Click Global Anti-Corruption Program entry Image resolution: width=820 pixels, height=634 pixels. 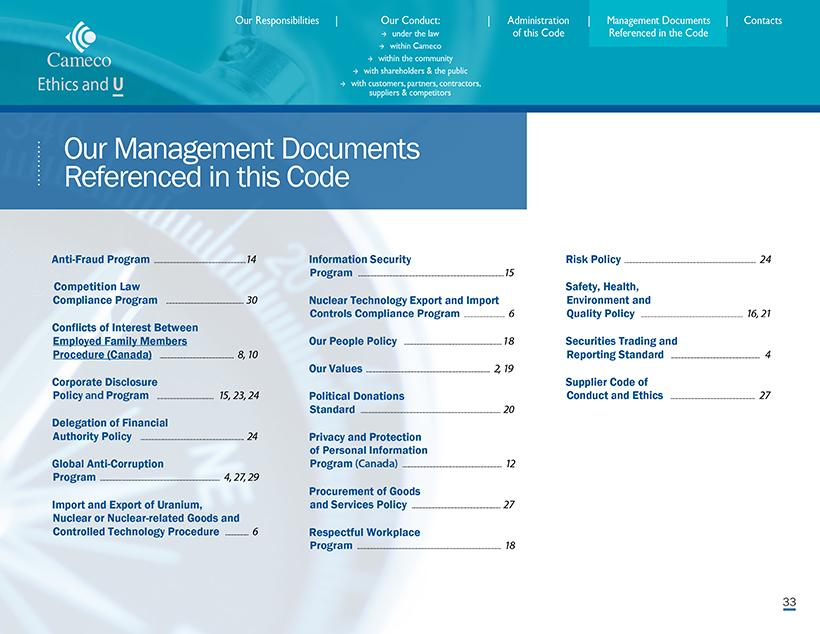(x=107, y=470)
